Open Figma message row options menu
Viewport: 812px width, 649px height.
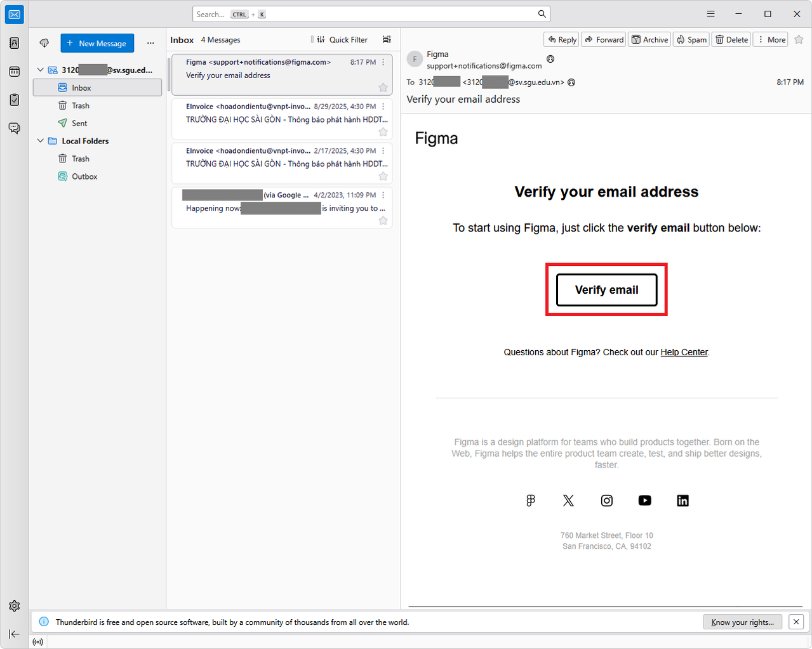(x=383, y=62)
